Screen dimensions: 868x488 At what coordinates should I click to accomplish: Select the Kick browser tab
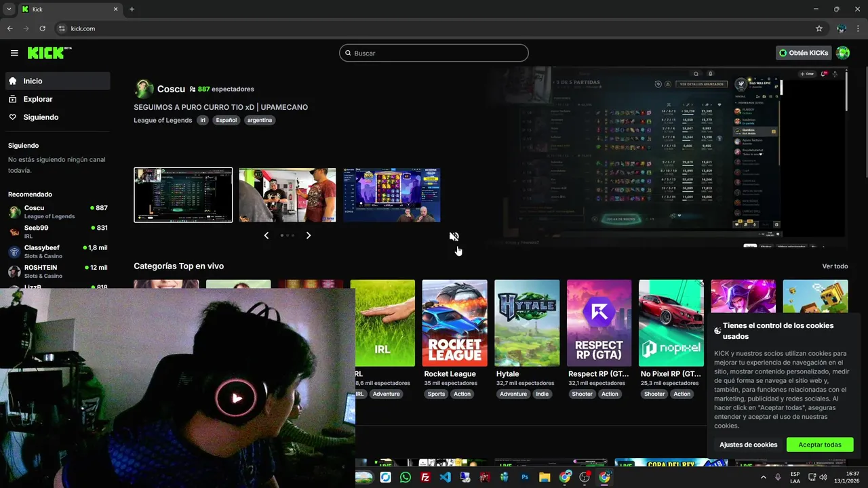70,9
